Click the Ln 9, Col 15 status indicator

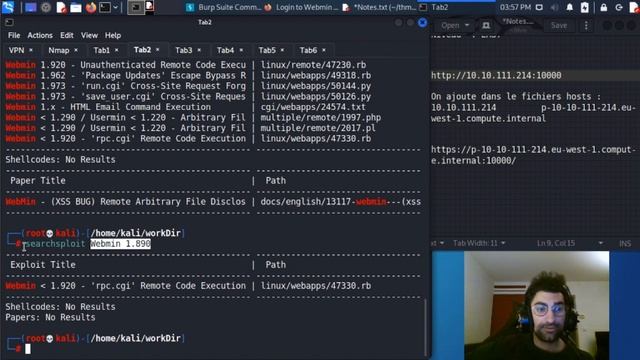point(556,243)
